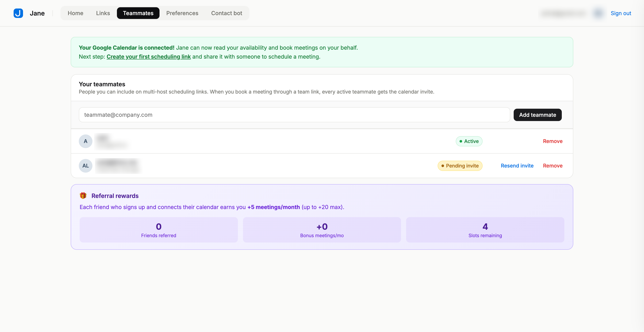Click the blue Jane logo icon
644x332 pixels.
click(18, 13)
